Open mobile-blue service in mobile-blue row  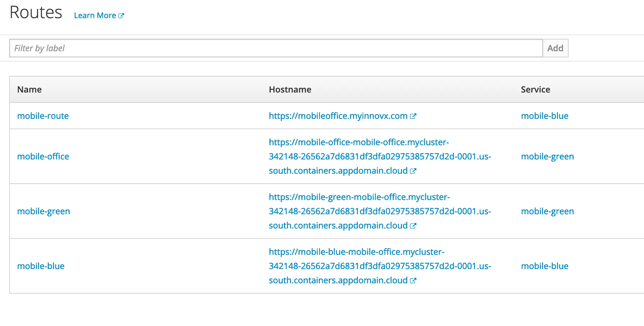click(544, 266)
